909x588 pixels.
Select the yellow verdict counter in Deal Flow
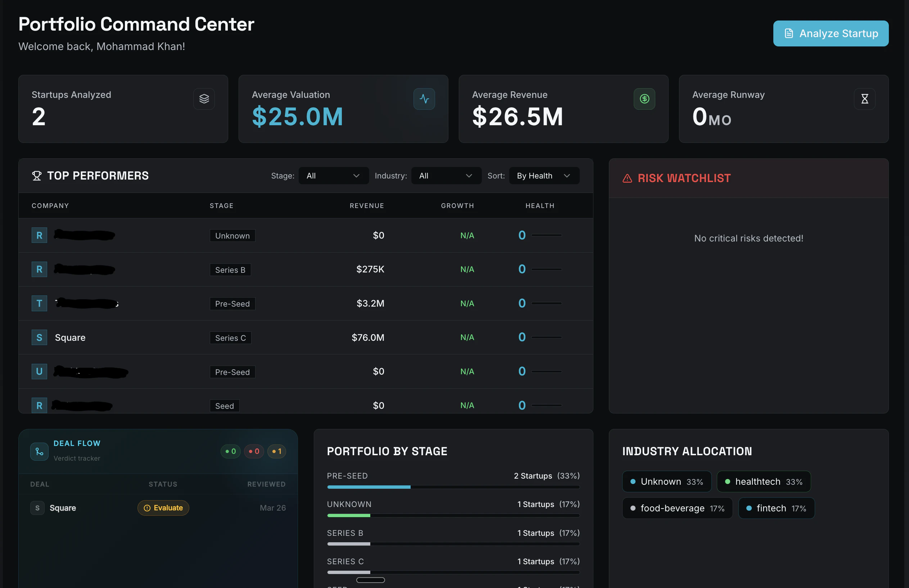pos(277,451)
